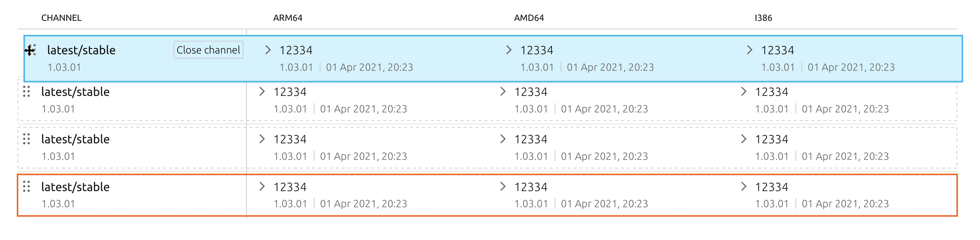Click the drag handle of the orange outlined row
This screenshot has width=980, height=240.
26,186
